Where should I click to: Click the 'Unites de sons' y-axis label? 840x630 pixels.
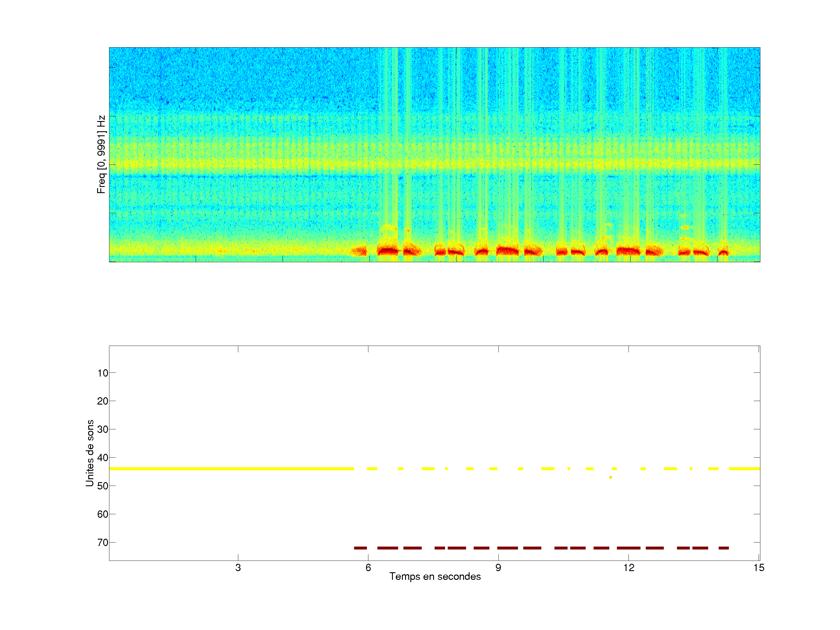tap(90, 453)
